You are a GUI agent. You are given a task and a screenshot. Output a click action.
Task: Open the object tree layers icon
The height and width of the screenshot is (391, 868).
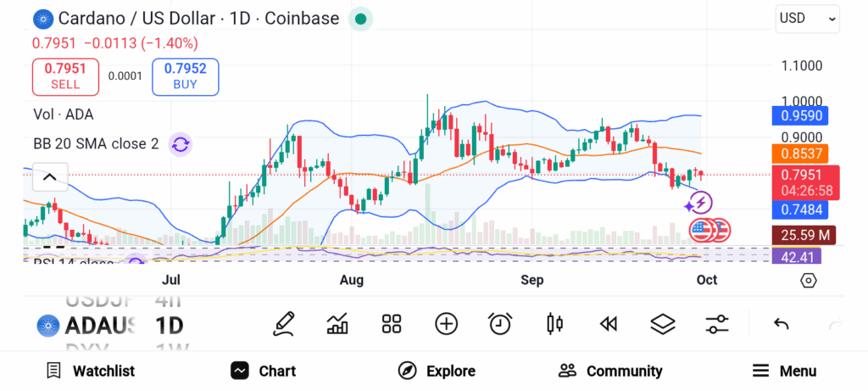tap(662, 323)
